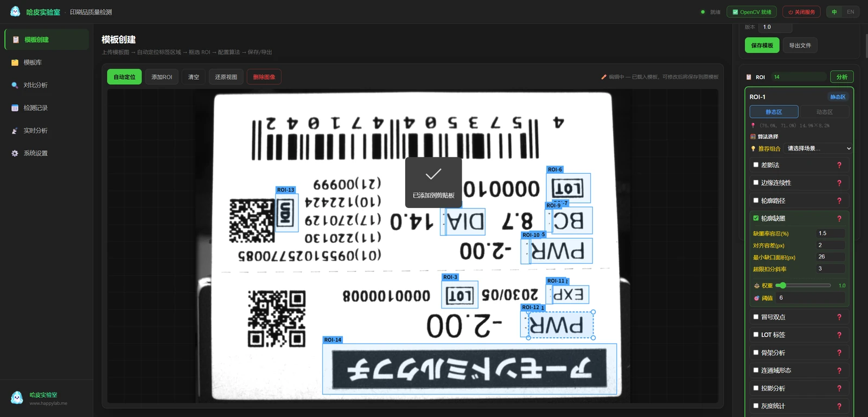Click the 检测记录 calendar icon

tap(15, 108)
